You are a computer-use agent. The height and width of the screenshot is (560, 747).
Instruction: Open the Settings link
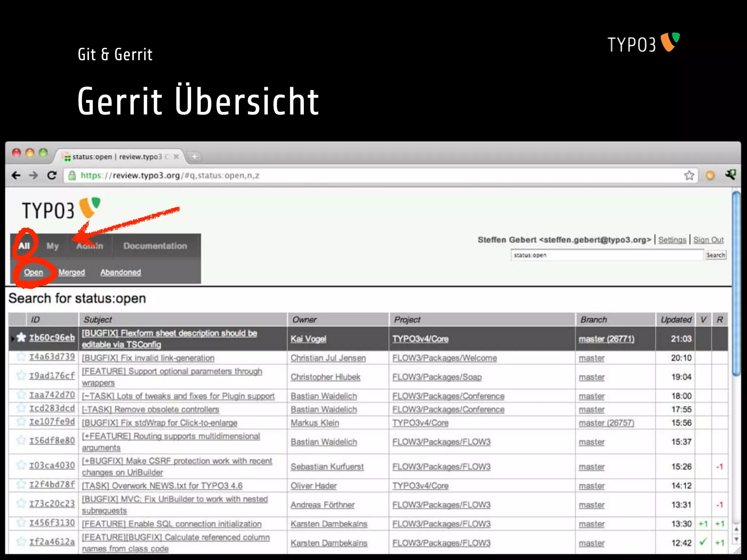click(672, 240)
